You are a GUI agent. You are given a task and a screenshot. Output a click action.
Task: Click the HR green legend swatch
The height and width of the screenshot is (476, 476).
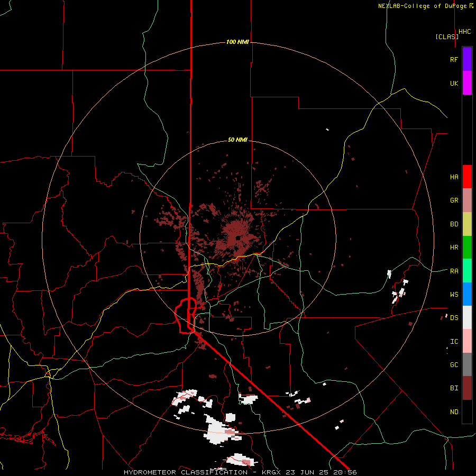[467, 248]
